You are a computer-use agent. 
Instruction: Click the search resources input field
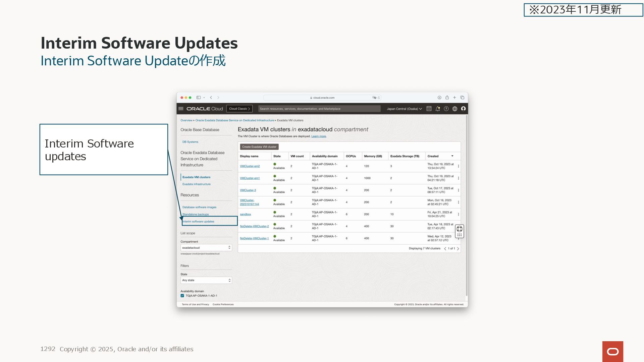point(319,109)
